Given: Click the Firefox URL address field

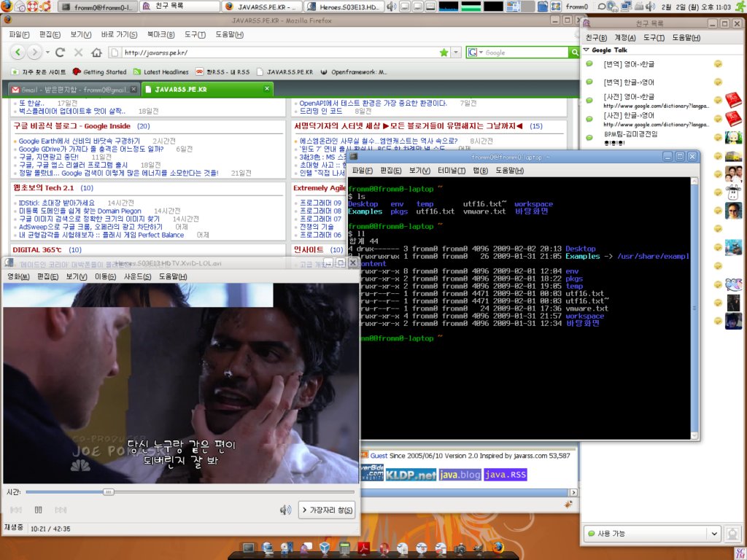Looking at the screenshot, I should tap(281, 52).
